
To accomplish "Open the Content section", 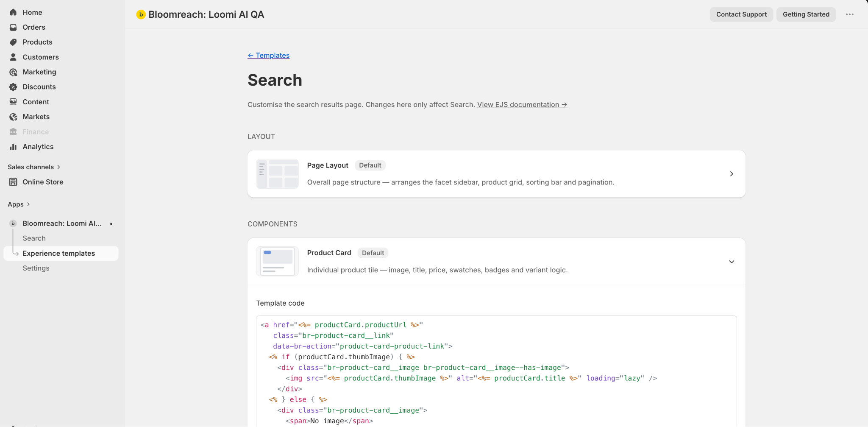I will click(x=36, y=102).
